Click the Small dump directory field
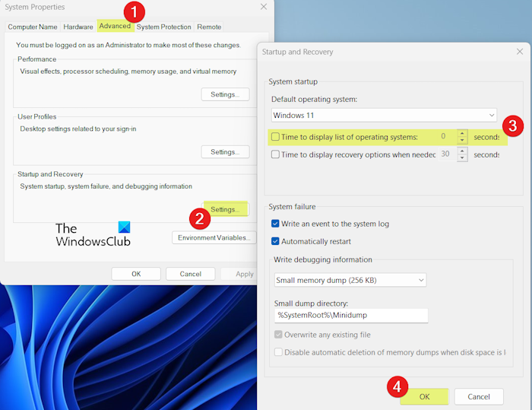The height and width of the screenshot is (410, 532). (351, 315)
